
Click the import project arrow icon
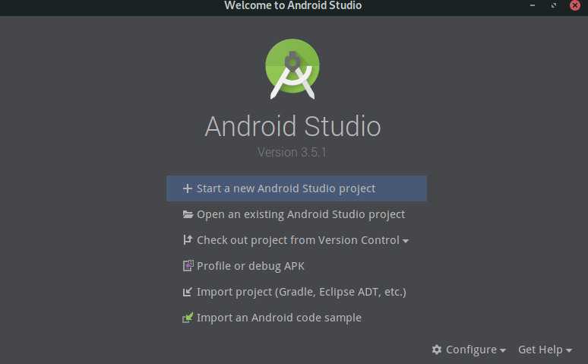coord(188,292)
